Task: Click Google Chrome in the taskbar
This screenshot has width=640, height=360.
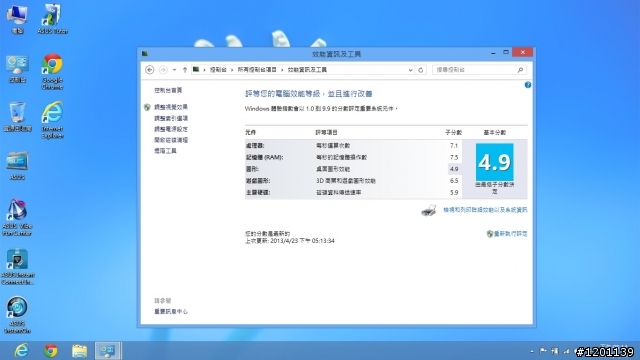Action: click(51, 351)
